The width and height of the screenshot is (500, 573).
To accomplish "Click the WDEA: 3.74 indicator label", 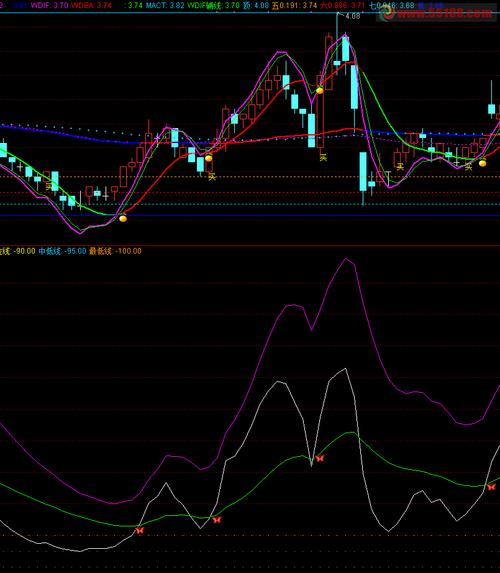I will click(x=91, y=5).
